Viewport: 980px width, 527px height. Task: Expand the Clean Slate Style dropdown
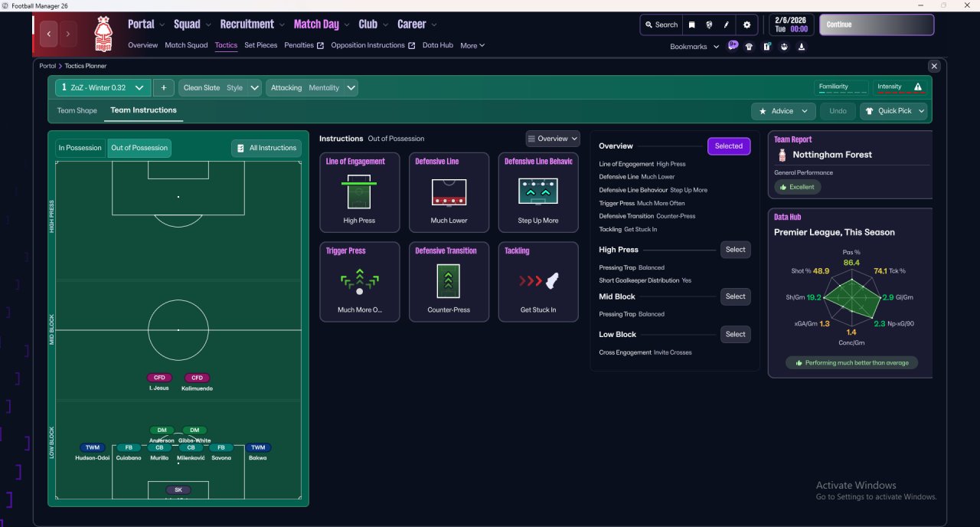coord(220,88)
